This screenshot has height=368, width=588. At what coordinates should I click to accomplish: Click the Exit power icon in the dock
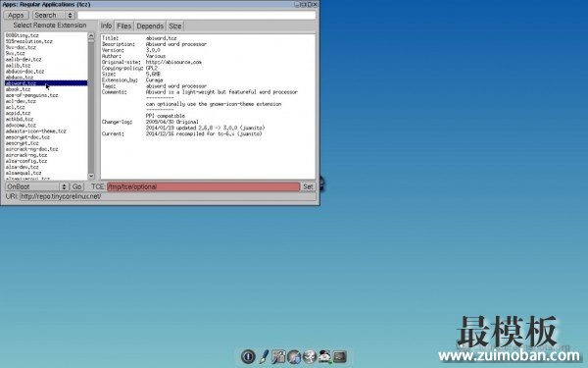[x=248, y=356]
